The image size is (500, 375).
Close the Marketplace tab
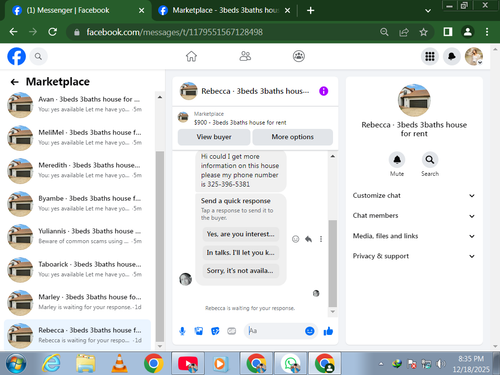[287, 11]
